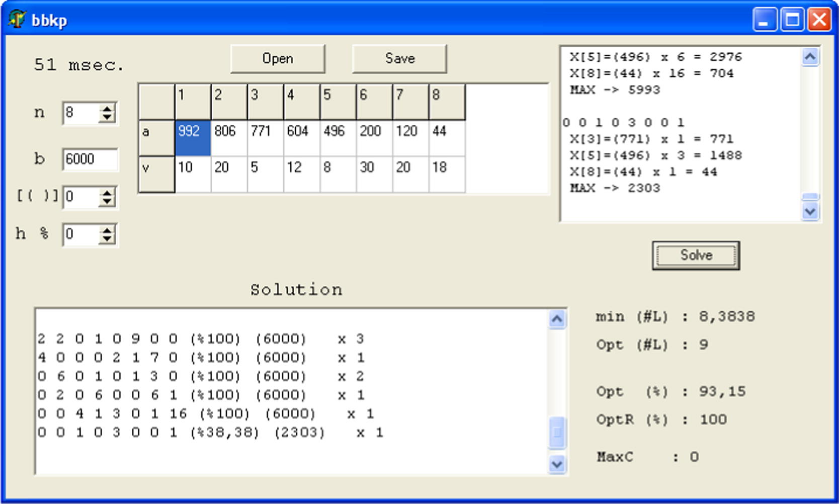Viewport: 839px width, 504px height.
Task: Decrease the n spinner value
Action: pos(107,118)
